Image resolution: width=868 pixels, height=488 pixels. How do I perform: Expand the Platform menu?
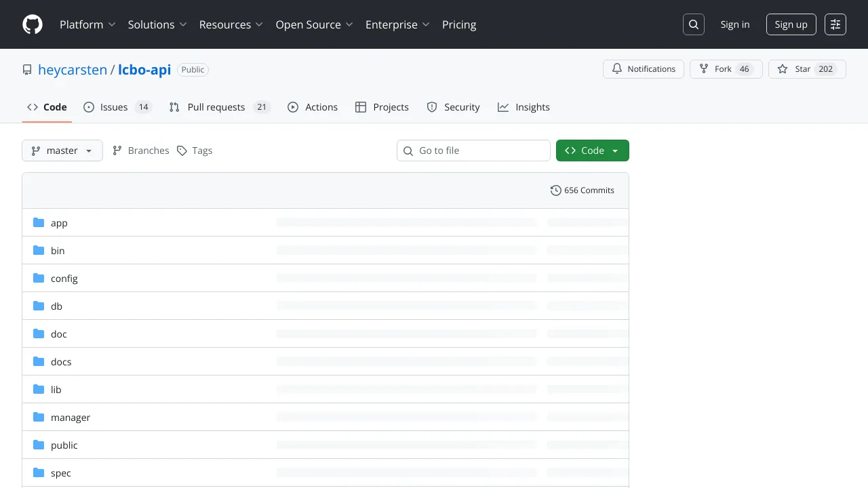coord(87,24)
